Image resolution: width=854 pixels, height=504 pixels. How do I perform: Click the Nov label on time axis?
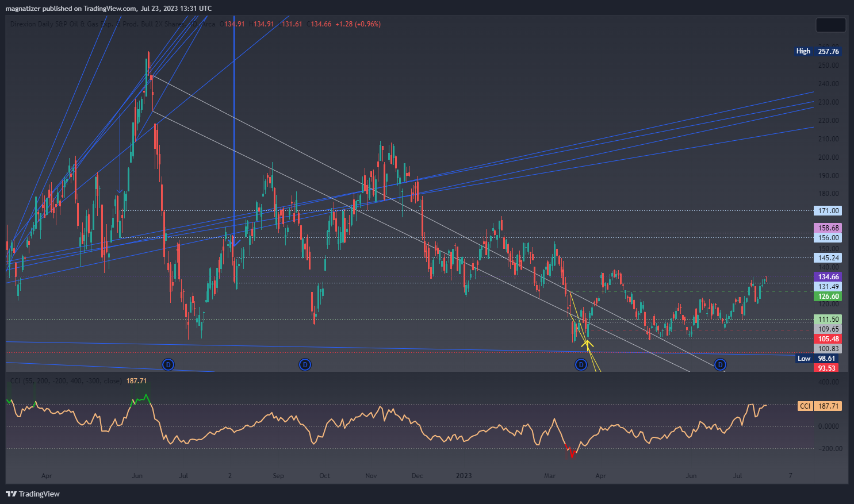(371, 476)
